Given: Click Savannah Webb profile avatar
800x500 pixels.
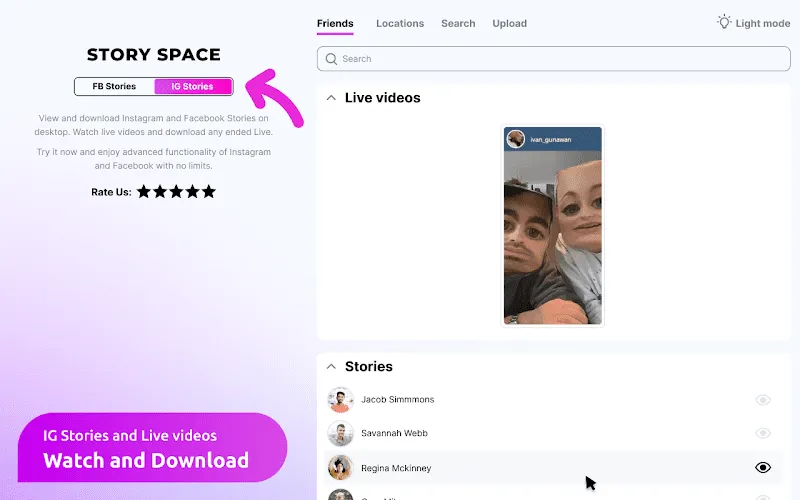Looking at the screenshot, I should [x=340, y=434].
